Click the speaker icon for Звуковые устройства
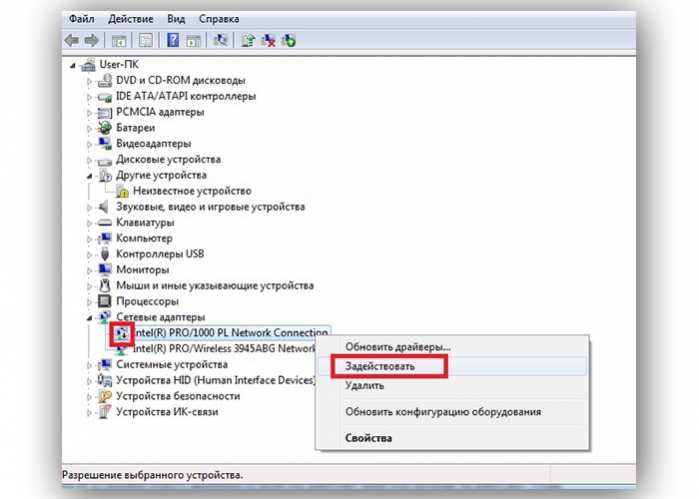The image size is (699, 499). (104, 207)
